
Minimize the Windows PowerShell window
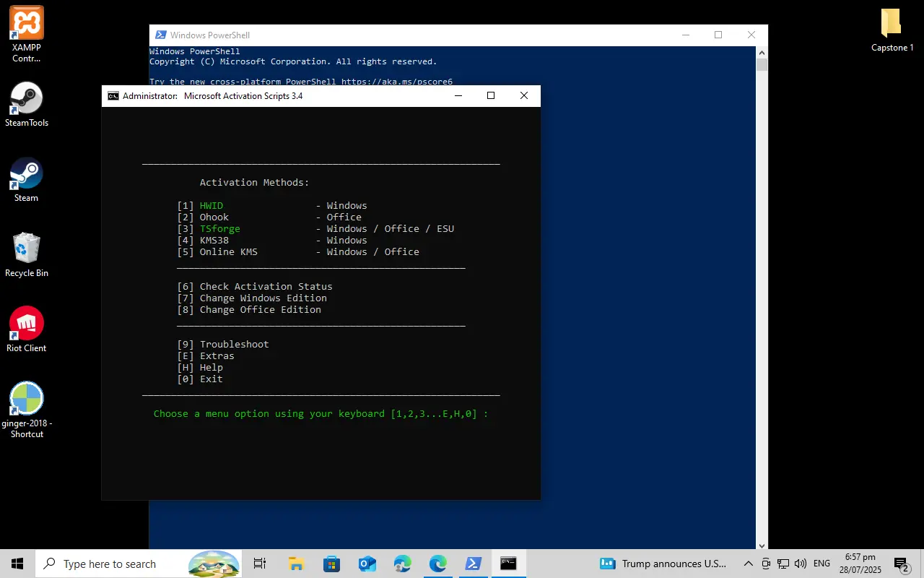point(685,35)
